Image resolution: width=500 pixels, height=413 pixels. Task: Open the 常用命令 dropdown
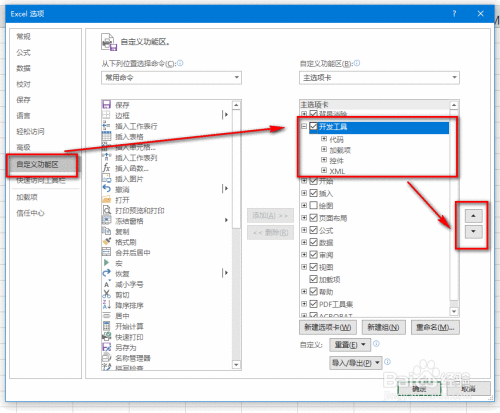[x=171, y=78]
